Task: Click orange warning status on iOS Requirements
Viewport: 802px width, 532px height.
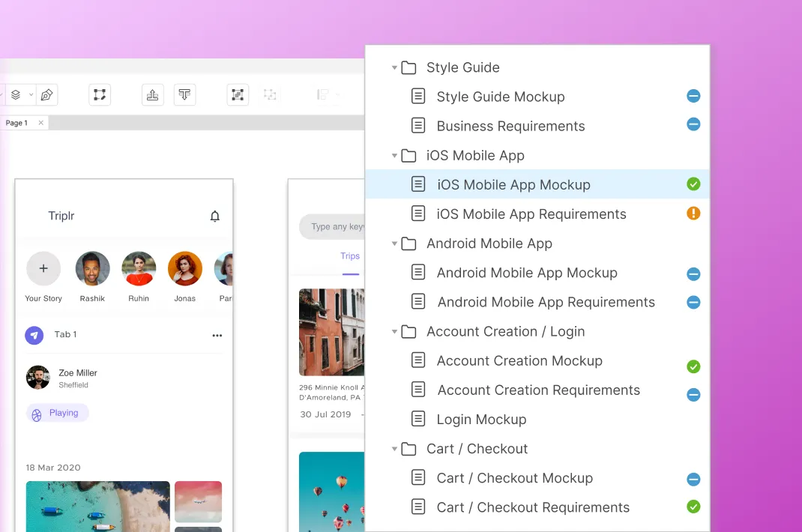Action: (x=693, y=214)
